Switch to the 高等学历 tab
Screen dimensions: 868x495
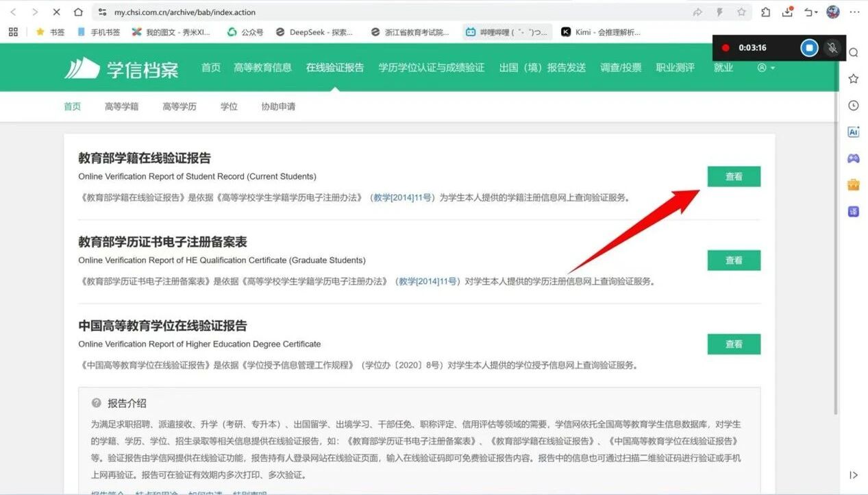tap(179, 107)
